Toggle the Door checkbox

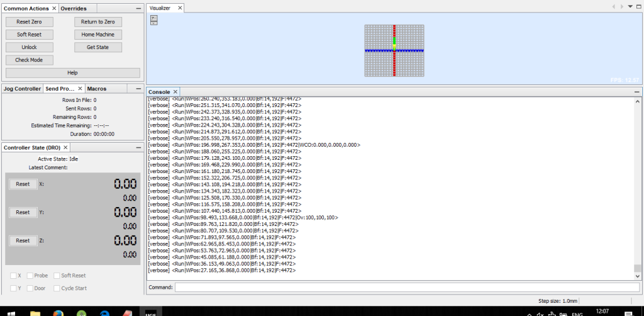pyautogui.click(x=31, y=288)
